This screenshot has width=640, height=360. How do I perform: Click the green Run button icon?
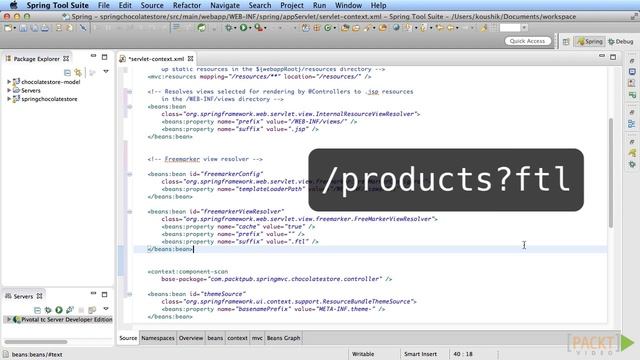pyautogui.click(x=243, y=28)
